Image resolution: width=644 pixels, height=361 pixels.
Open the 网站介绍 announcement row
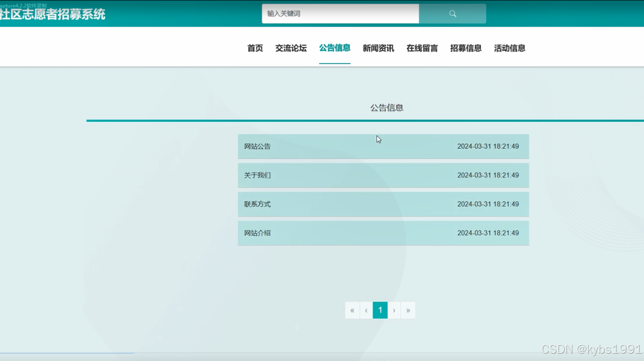tap(383, 233)
